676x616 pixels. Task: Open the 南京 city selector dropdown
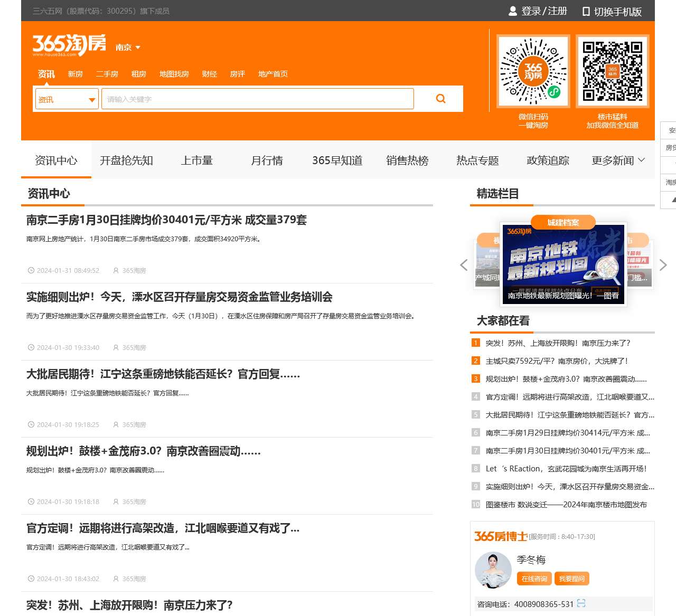tap(127, 47)
